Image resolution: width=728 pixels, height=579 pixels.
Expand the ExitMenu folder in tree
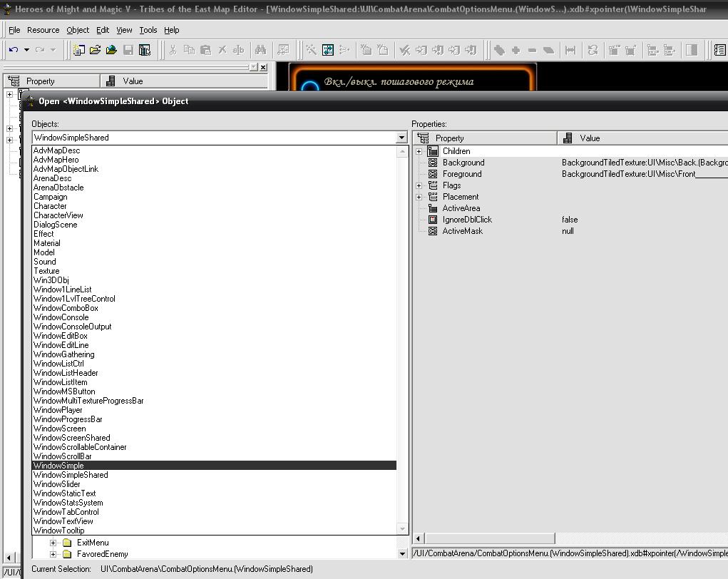[x=53, y=543]
